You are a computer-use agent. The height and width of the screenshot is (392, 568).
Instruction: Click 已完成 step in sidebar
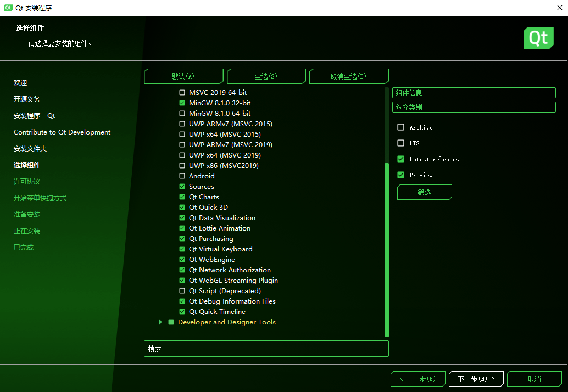(24, 248)
